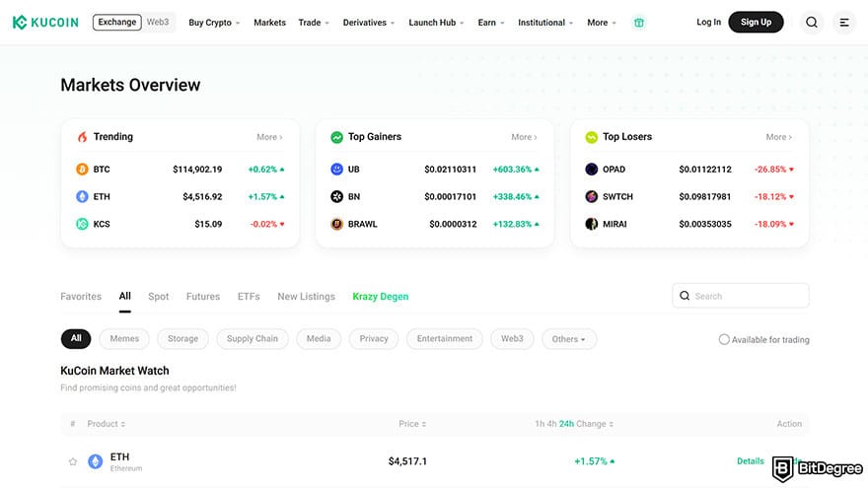Click the KCS coin icon in Trending
Screen dimensions: 868x488
coord(82,224)
